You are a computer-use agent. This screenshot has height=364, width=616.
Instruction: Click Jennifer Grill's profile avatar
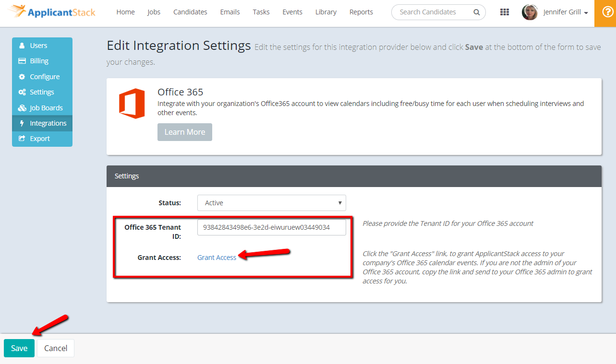pyautogui.click(x=530, y=12)
